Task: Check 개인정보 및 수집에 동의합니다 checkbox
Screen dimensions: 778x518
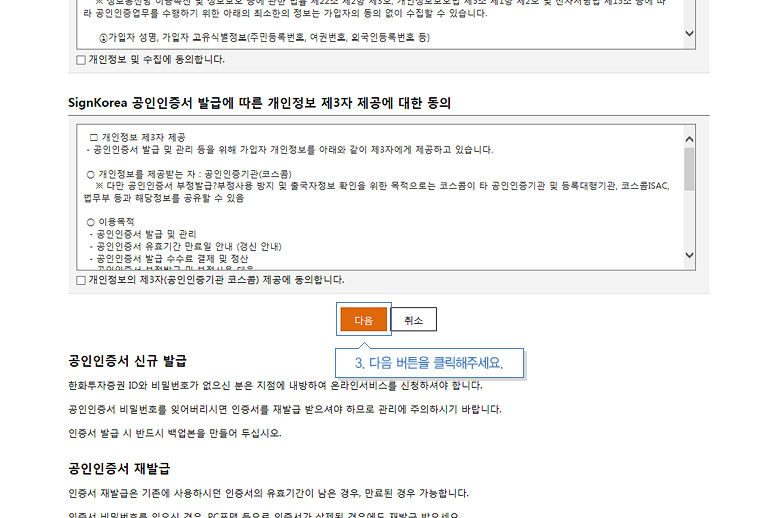Action: coord(81,60)
